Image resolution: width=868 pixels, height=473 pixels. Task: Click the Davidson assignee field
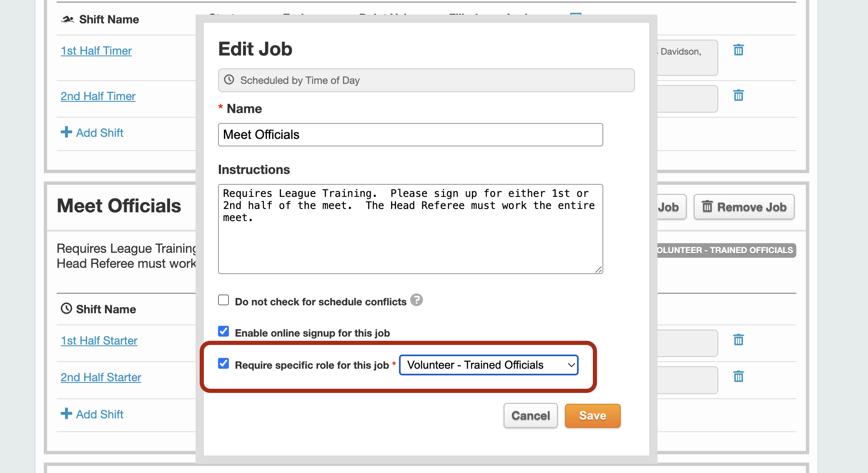click(x=687, y=58)
